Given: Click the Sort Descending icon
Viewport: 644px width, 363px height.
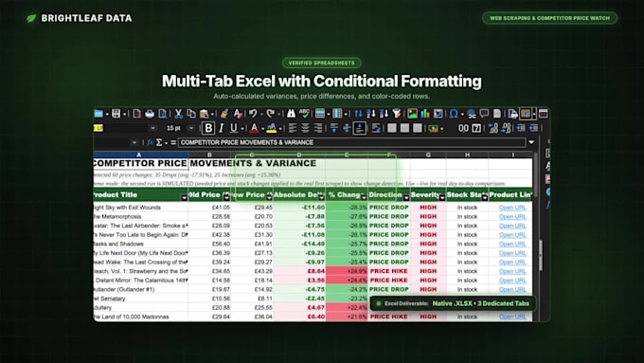Looking at the screenshot, I should 384,114.
